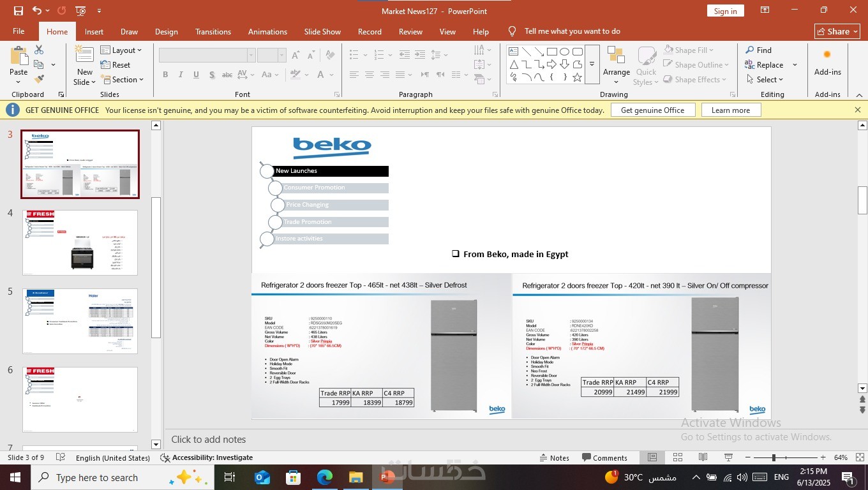Viewport: 868px width, 490px height.
Task: Toggle Bold formatting
Action: pyautogui.click(x=165, y=75)
